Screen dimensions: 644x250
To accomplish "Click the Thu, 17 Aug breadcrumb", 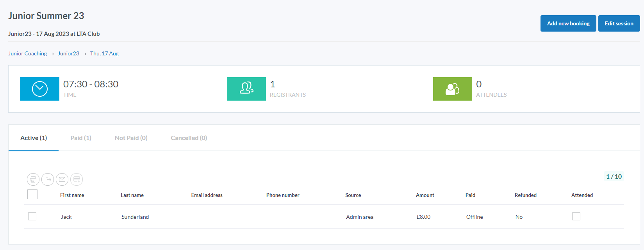I will (x=104, y=54).
